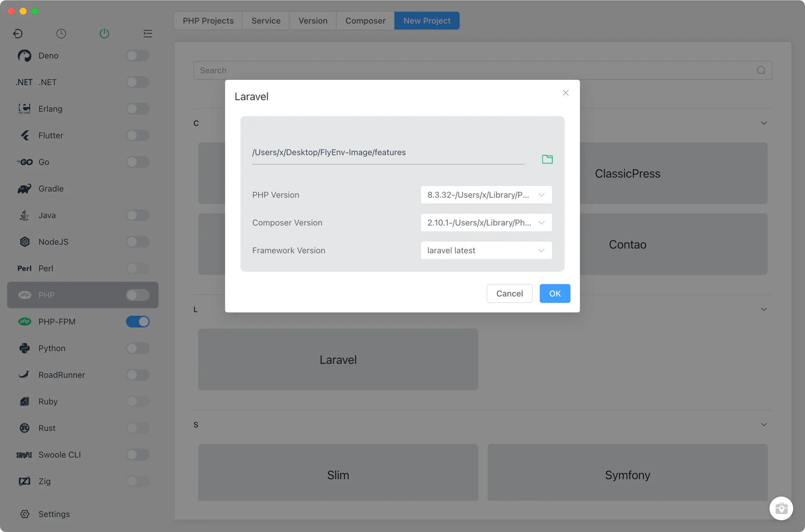Select PHP in the sidebar
The height and width of the screenshot is (532, 805).
[83, 295]
